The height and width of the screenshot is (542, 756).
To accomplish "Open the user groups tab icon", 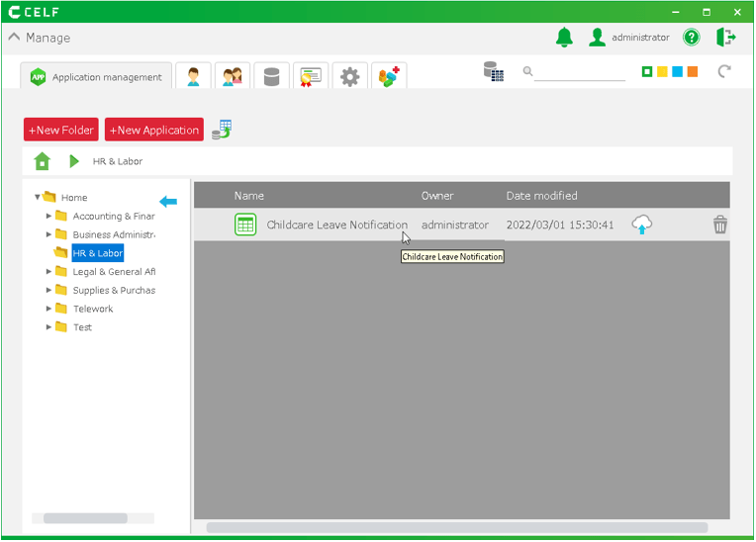I will pyautogui.click(x=233, y=77).
